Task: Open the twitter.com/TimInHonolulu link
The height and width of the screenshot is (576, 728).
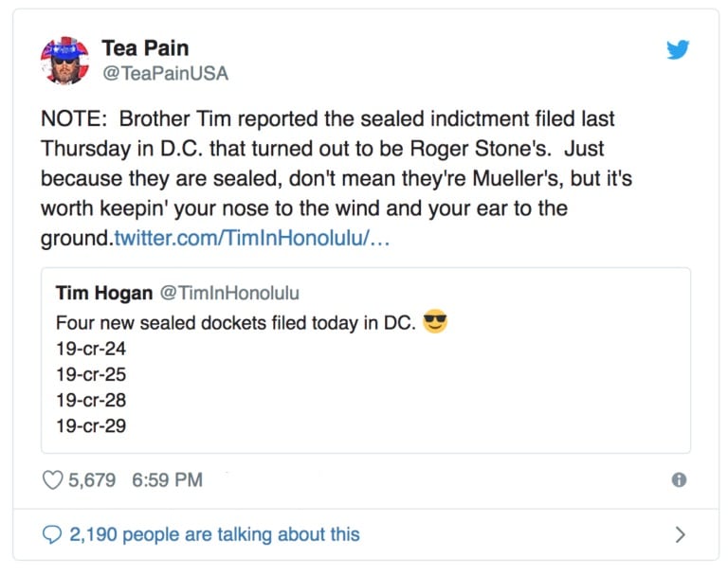Action: click(251, 238)
